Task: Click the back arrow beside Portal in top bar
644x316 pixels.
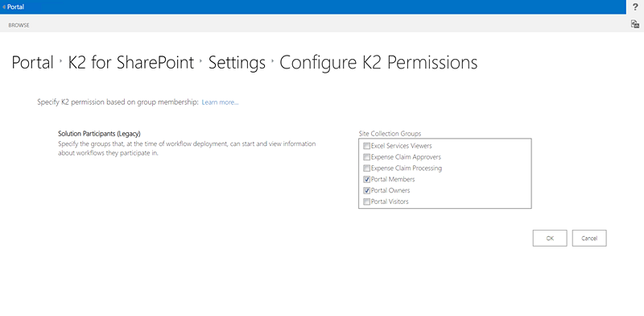Action: click(x=4, y=7)
